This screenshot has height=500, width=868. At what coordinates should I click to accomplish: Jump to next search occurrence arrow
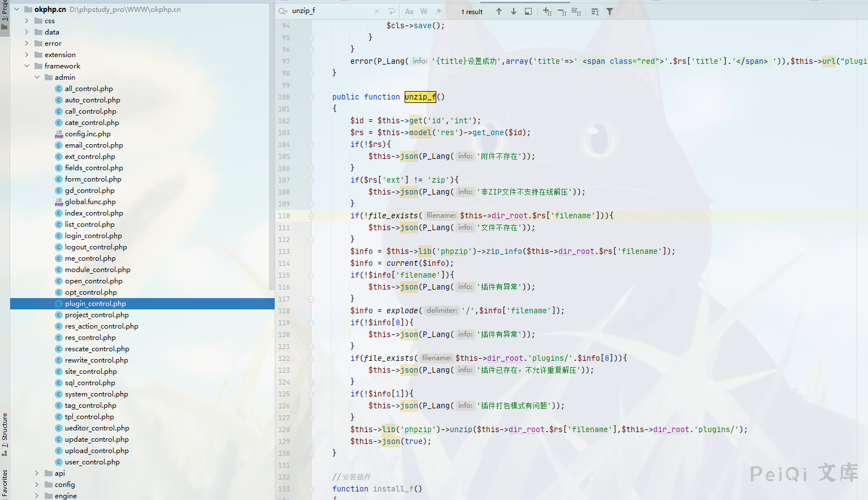coord(513,11)
